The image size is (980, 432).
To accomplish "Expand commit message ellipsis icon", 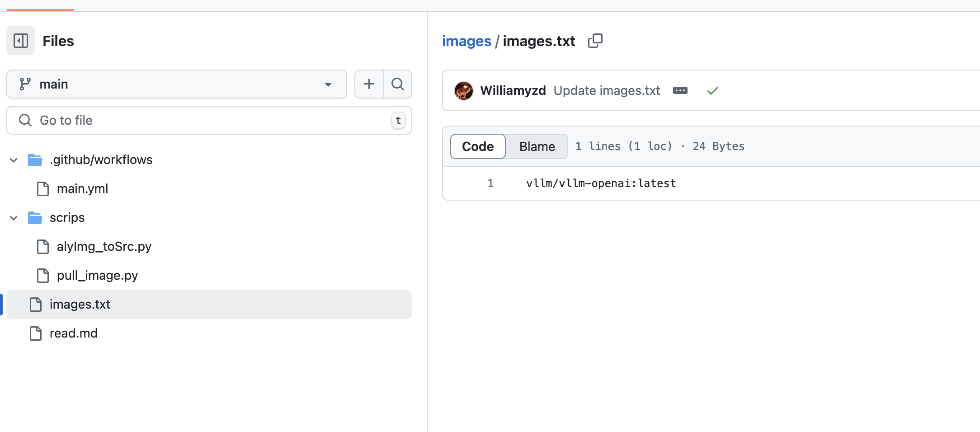I will pyautogui.click(x=680, y=91).
